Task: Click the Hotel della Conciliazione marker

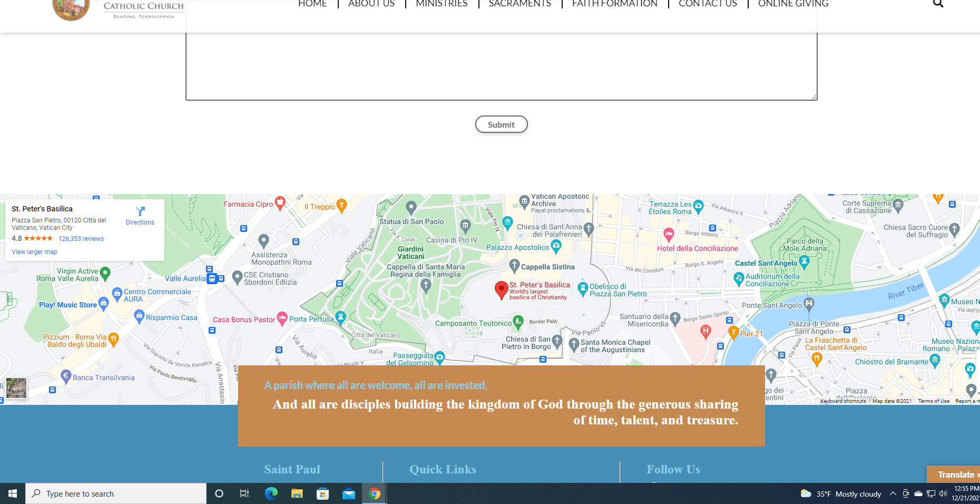Action: pyautogui.click(x=669, y=234)
